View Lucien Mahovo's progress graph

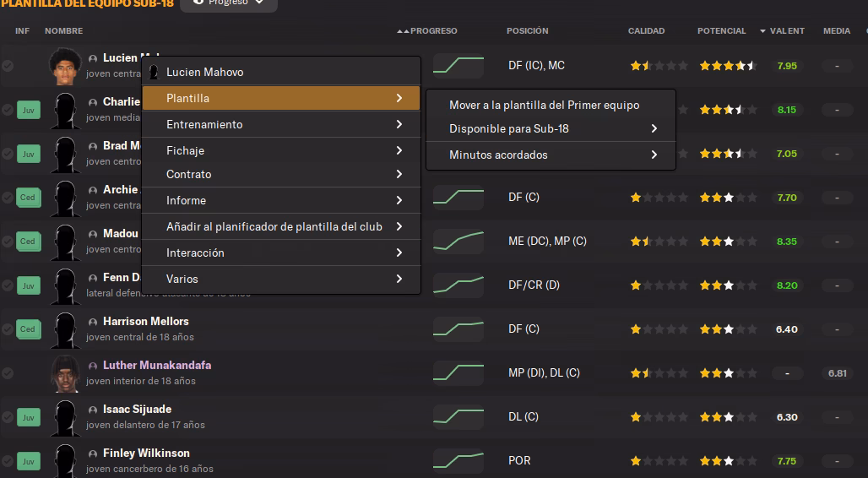pyautogui.click(x=458, y=65)
